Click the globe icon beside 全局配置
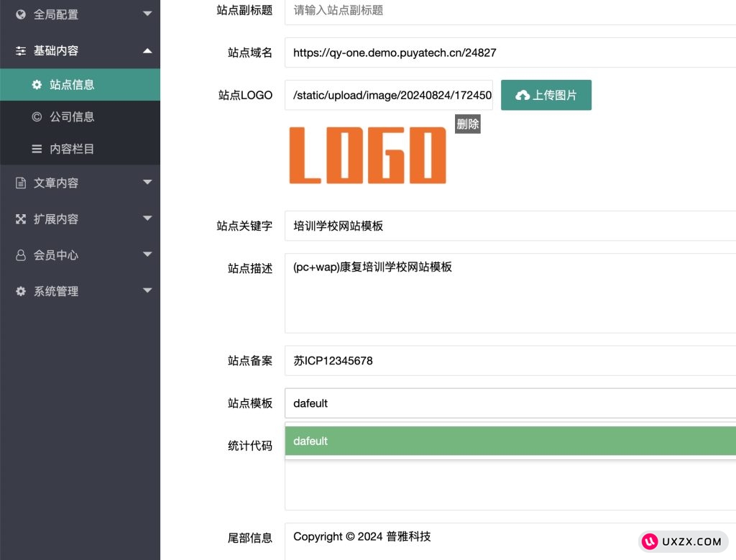736x560 pixels. [x=21, y=14]
